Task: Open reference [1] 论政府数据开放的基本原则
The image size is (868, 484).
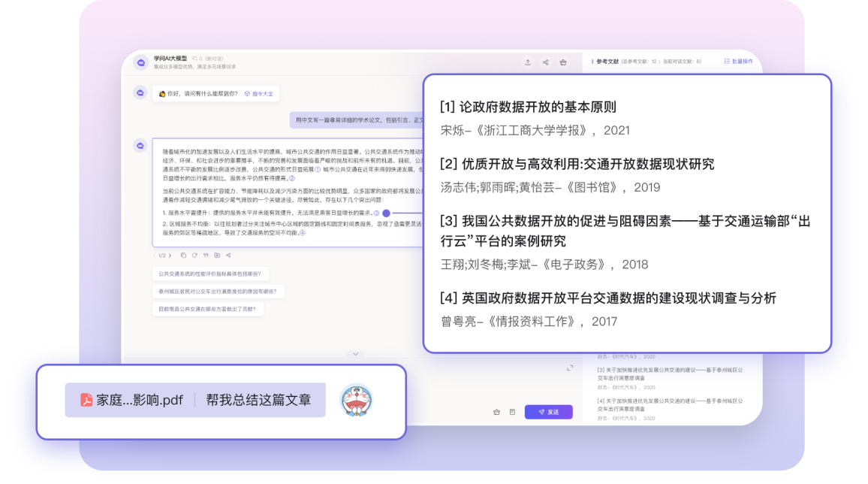Action: tap(528, 107)
